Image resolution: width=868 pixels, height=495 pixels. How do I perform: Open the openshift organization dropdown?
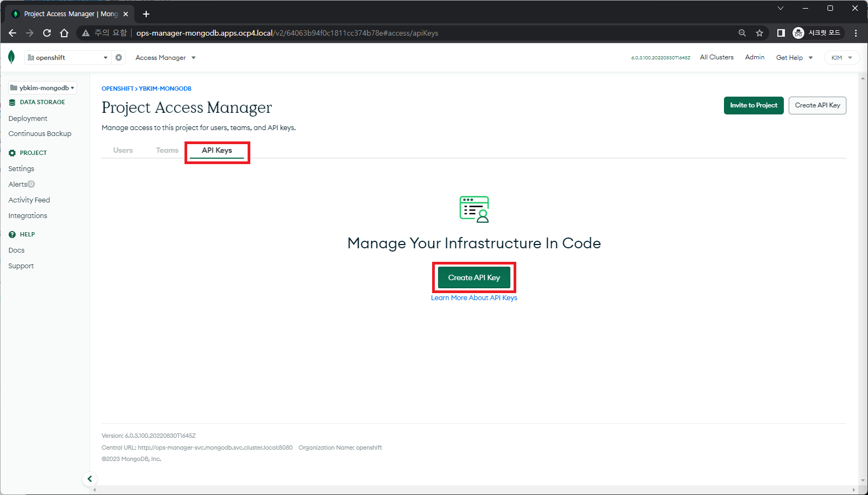pos(67,57)
